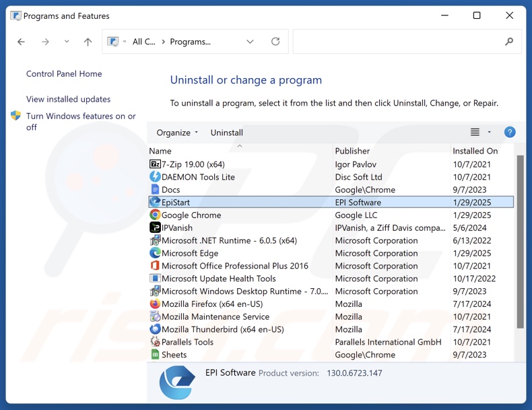This screenshot has width=532, height=410.
Task: Sort by Installed On column header
Action: [475, 151]
